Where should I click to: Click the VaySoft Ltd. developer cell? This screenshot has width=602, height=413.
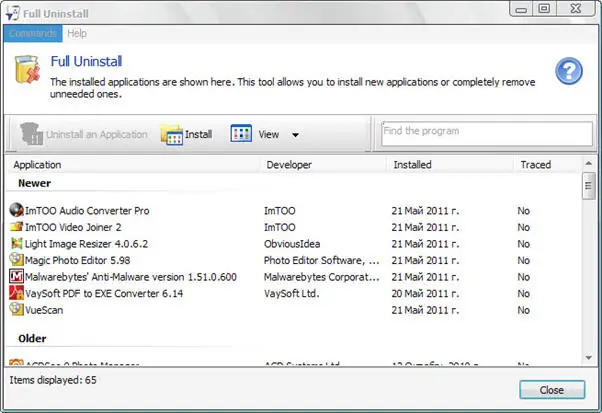(291, 294)
